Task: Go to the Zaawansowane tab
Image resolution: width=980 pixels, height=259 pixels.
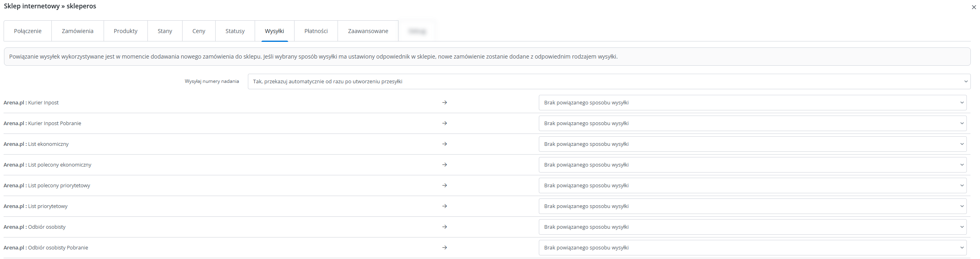Action: 368,31
